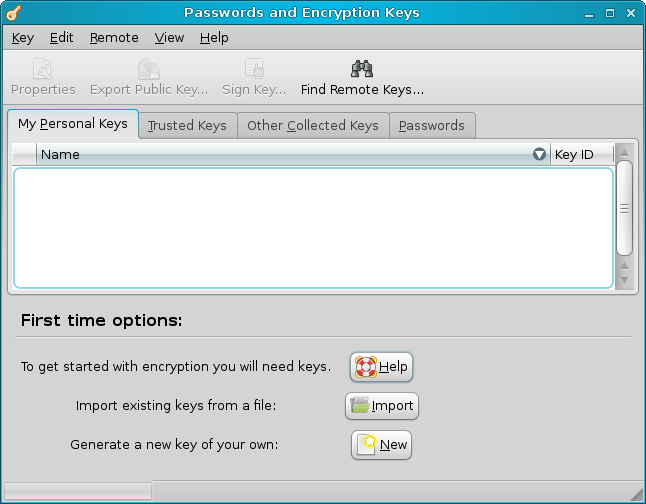This screenshot has height=504, width=646.
Task: Click the Find Remote Keys binoculars icon
Action: [362, 69]
